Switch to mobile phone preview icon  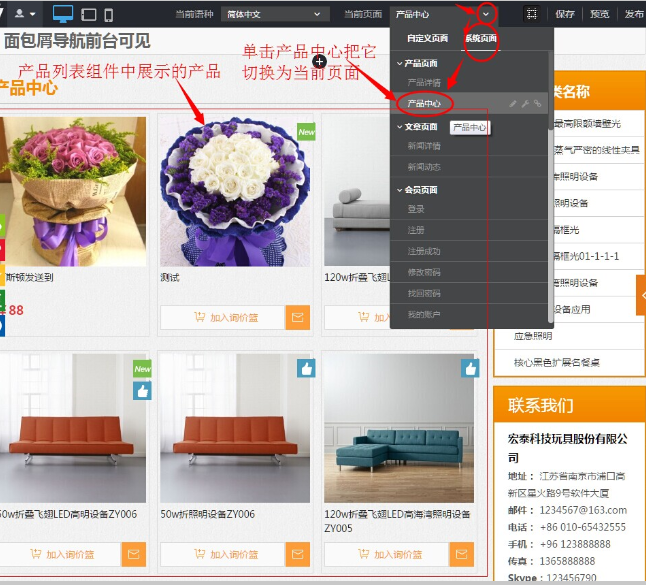tap(109, 14)
